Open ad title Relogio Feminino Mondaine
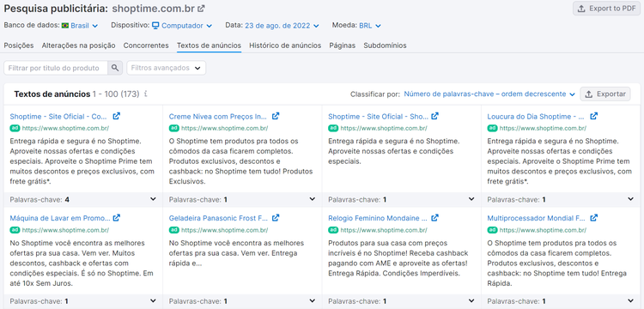Image resolution: width=644 pixels, height=309 pixels. pos(378,218)
